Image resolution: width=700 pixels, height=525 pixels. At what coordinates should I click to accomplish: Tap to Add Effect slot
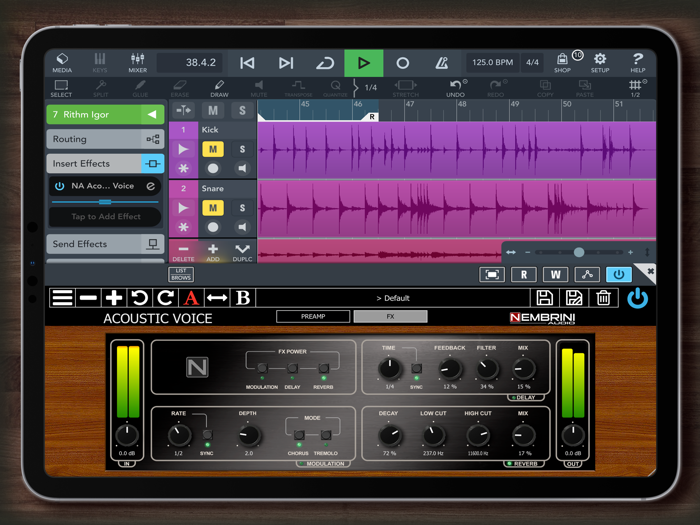[x=105, y=217]
